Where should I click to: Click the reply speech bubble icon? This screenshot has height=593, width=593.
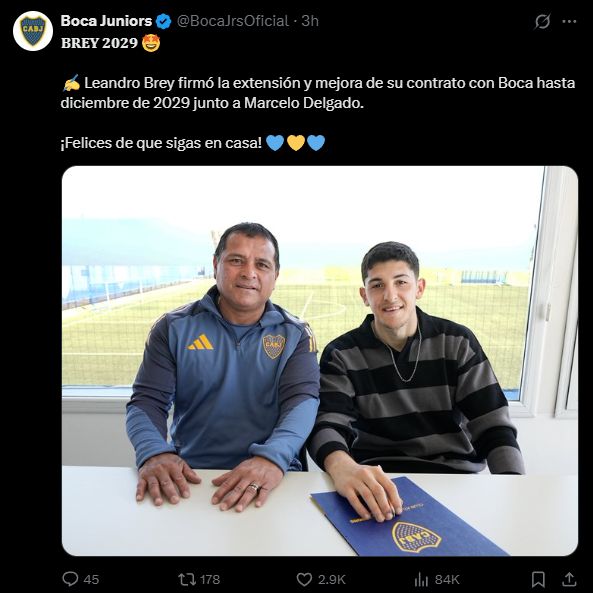pyautogui.click(x=70, y=579)
